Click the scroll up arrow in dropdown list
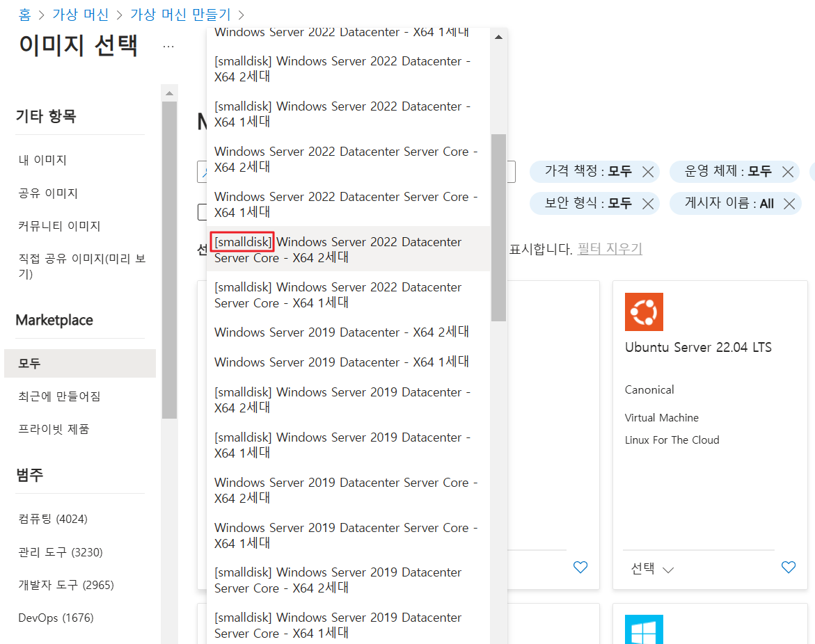This screenshot has width=815, height=644. point(498,38)
